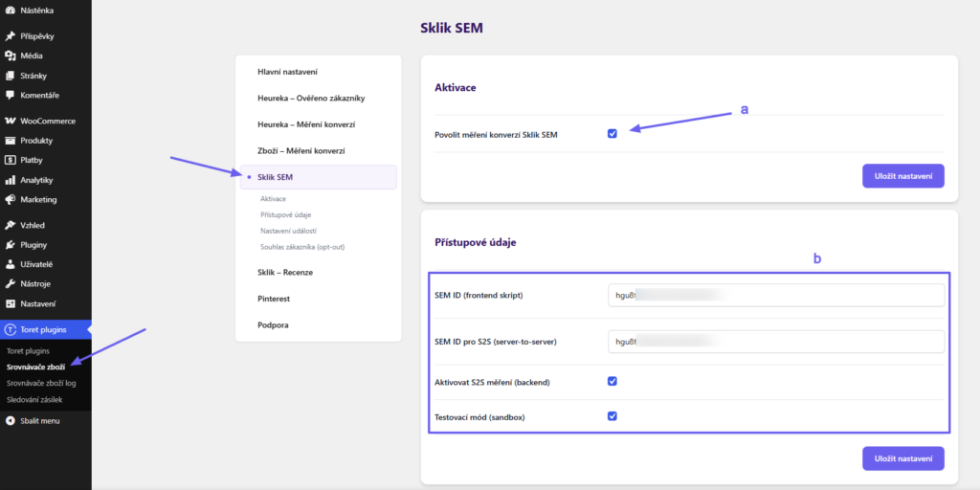Expand Sklik – Recenze settings section
The height and width of the screenshot is (490, 980).
285,273
